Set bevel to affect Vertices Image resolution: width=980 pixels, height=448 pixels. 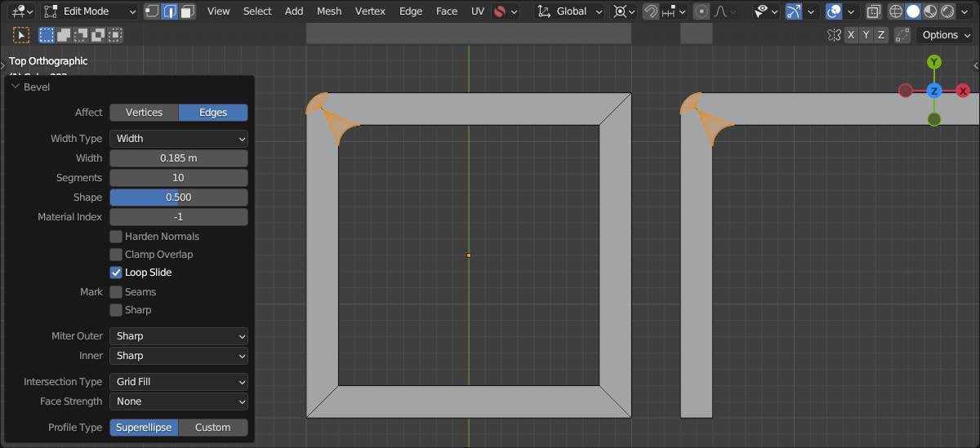point(144,113)
